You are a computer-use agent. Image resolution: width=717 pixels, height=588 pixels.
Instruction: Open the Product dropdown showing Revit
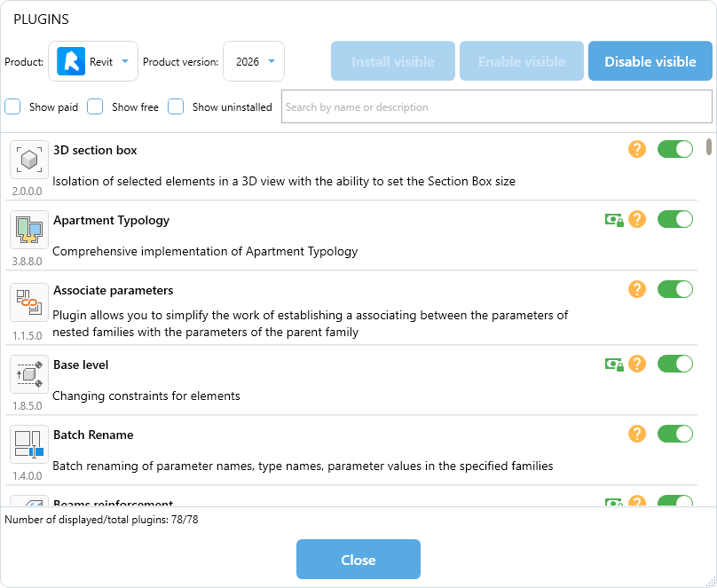[x=93, y=62]
